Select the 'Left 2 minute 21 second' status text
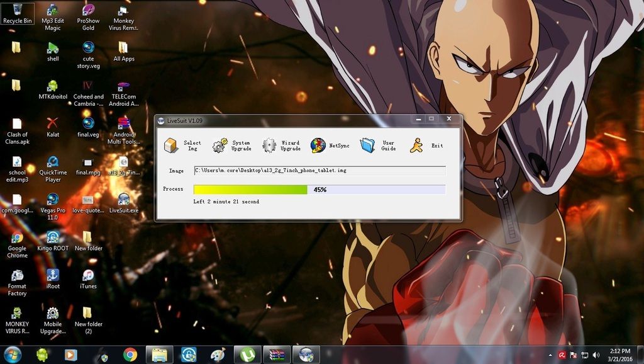The width and height of the screenshot is (644, 364). tap(226, 202)
